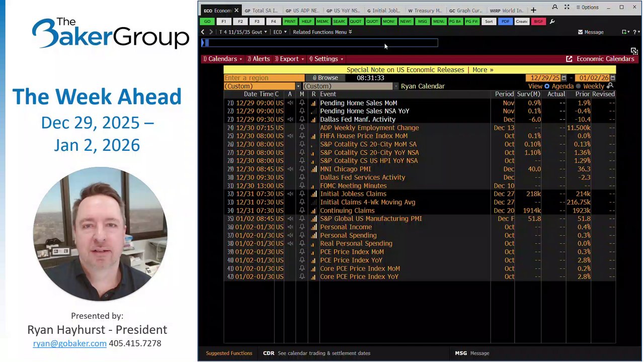
Task: Add a new tab with plus icon
Action: point(533,10)
